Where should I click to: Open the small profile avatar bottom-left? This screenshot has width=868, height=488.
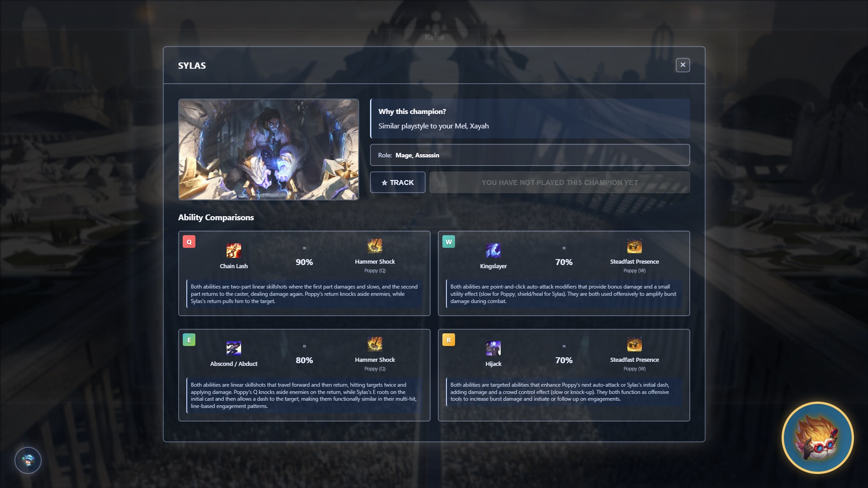[28, 460]
